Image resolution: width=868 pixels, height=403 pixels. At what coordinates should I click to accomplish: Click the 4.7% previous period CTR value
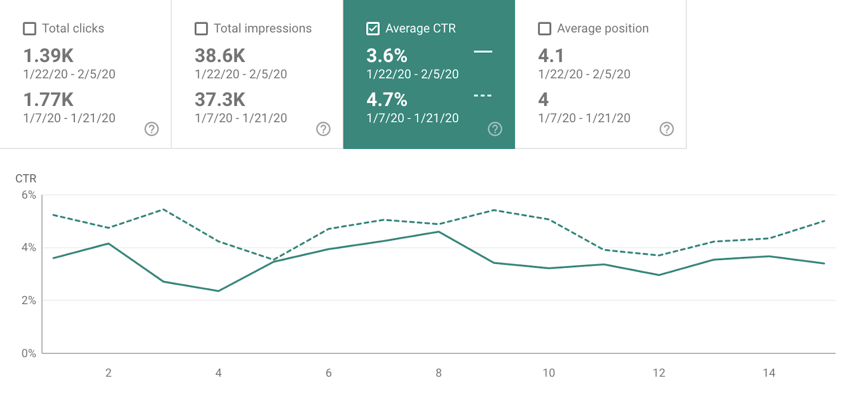(387, 99)
